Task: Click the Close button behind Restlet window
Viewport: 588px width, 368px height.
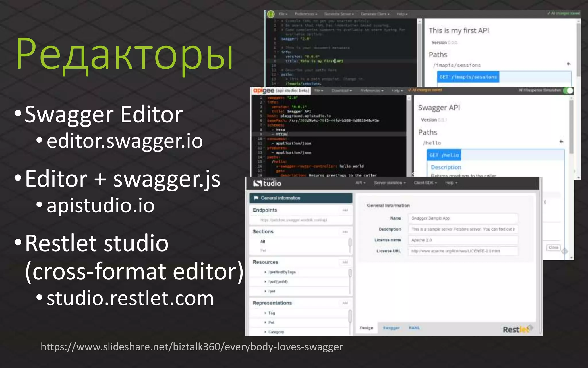Action: 553,247
